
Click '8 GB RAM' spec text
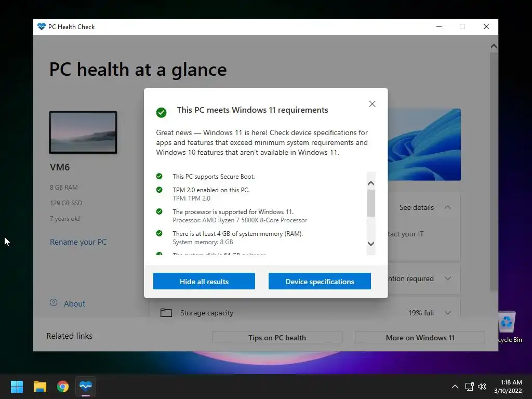point(64,187)
